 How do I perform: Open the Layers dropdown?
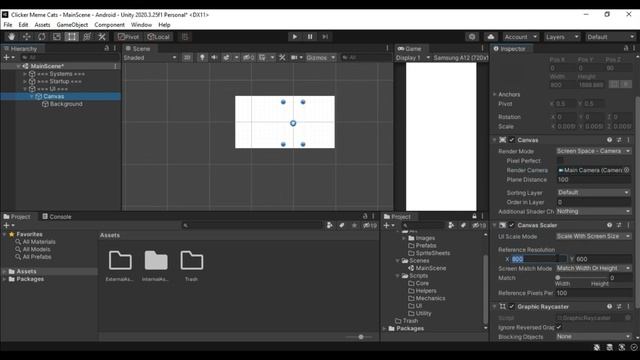coord(562,37)
